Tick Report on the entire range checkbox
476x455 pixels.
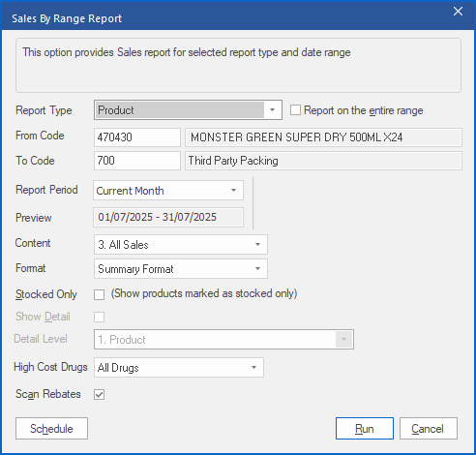pos(295,110)
